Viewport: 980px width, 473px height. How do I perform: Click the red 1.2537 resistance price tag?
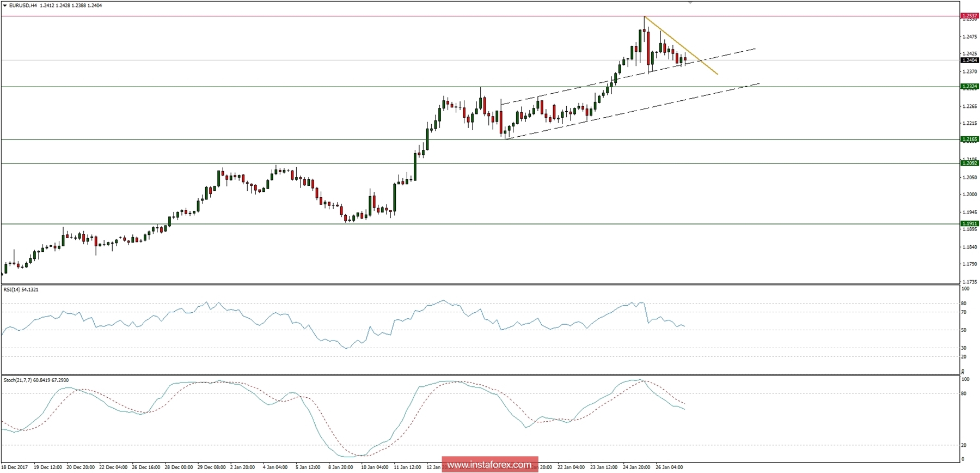coord(970,16)
